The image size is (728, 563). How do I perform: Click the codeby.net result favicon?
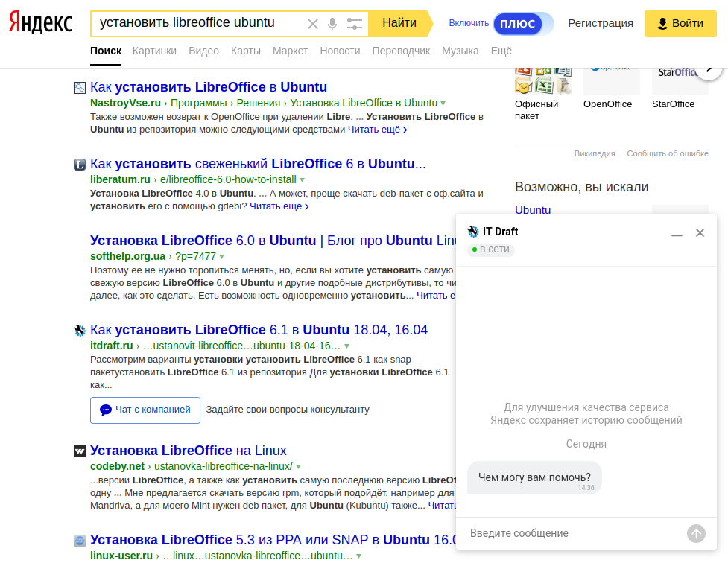pos(80,451)
